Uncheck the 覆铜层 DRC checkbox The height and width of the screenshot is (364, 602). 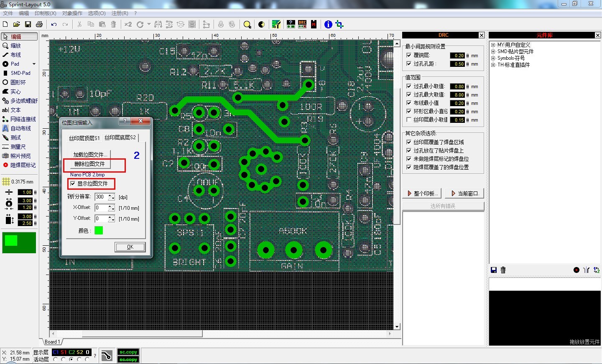[x=409, y=55]
